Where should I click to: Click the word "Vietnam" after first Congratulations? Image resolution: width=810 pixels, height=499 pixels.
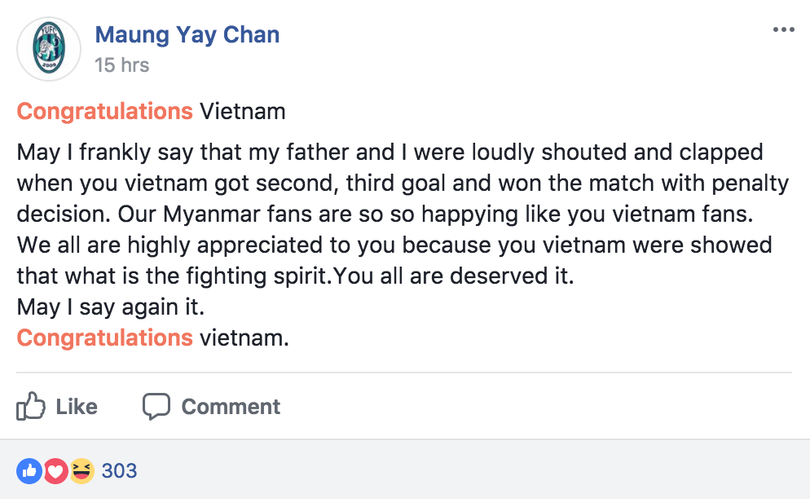tap(243, 111)
